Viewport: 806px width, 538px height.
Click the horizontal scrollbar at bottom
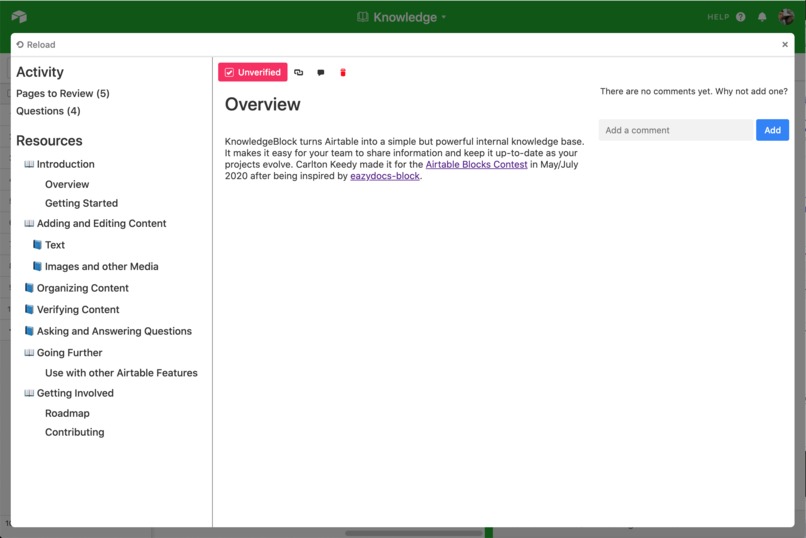414,533
